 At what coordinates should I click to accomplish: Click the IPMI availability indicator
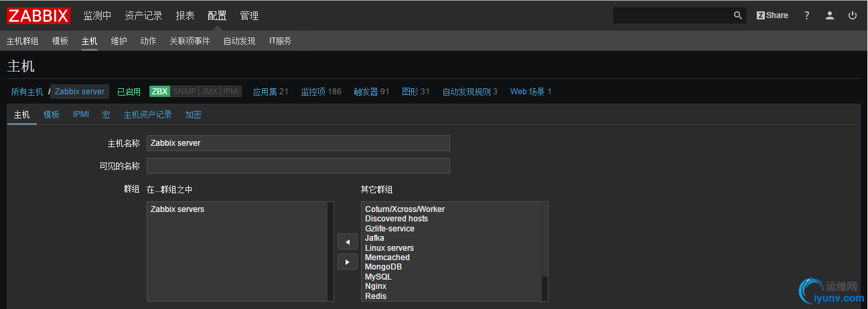click(231, 92)
